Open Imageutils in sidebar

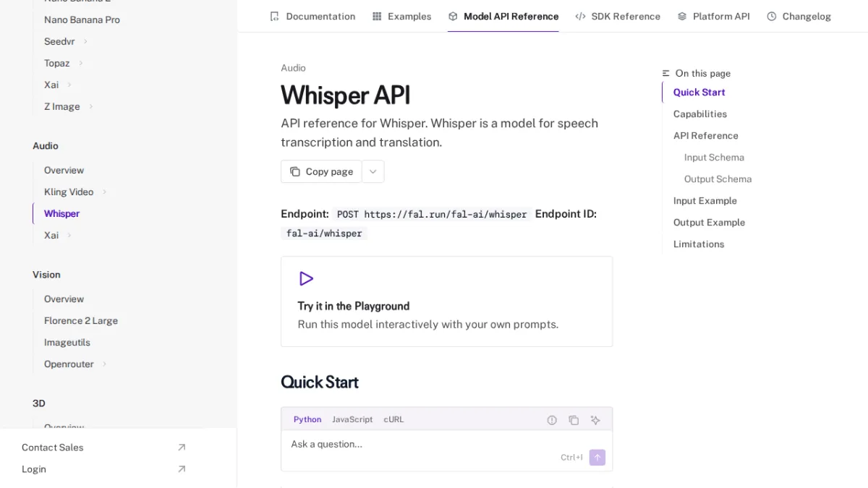click(67, 342)
